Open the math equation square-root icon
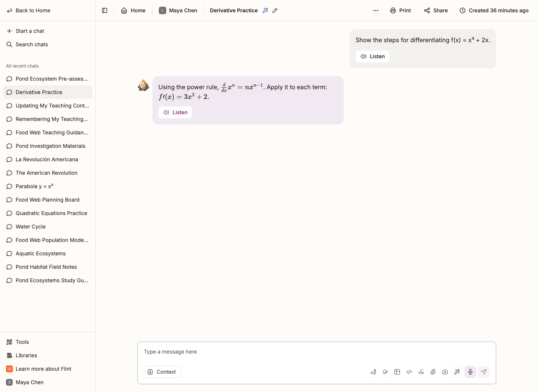 tap(421, 372)
